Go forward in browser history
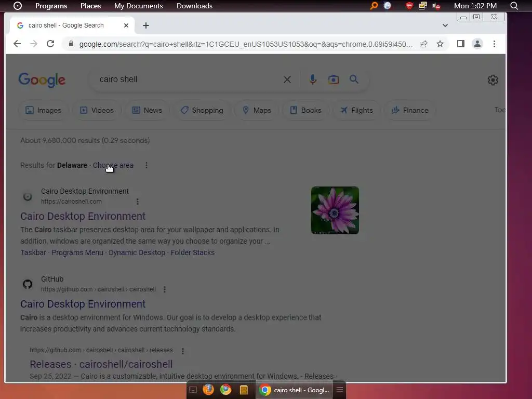This screenshot has height=399, width=532. (34, 44)
